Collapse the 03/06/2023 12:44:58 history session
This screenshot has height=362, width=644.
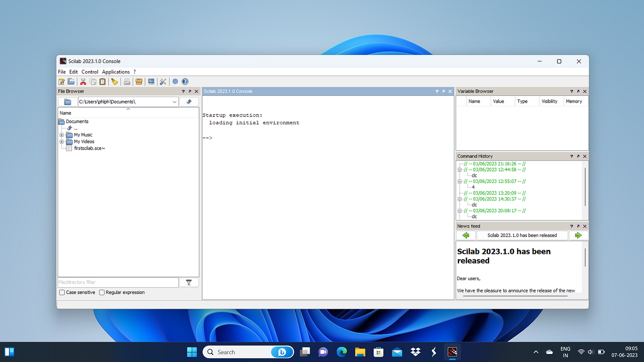point(460,170)
